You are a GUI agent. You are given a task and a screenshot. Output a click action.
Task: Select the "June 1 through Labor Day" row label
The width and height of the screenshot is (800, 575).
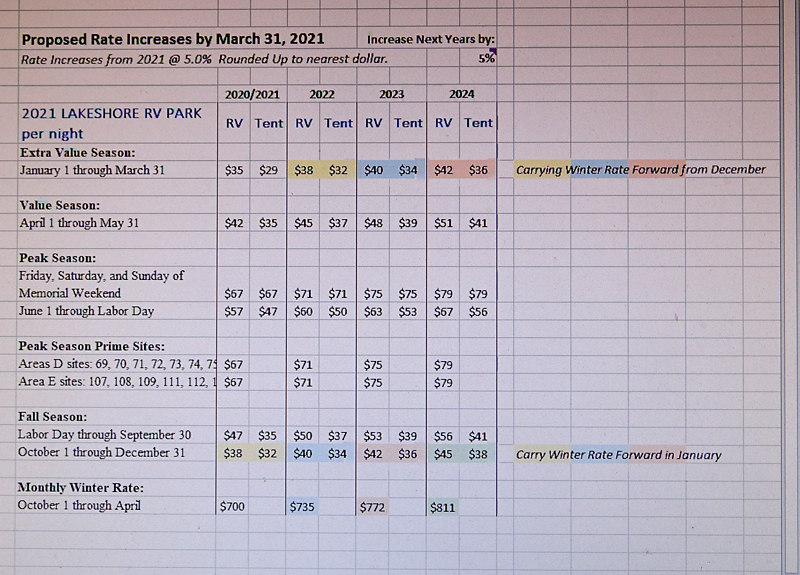click(x=86, y=311)
